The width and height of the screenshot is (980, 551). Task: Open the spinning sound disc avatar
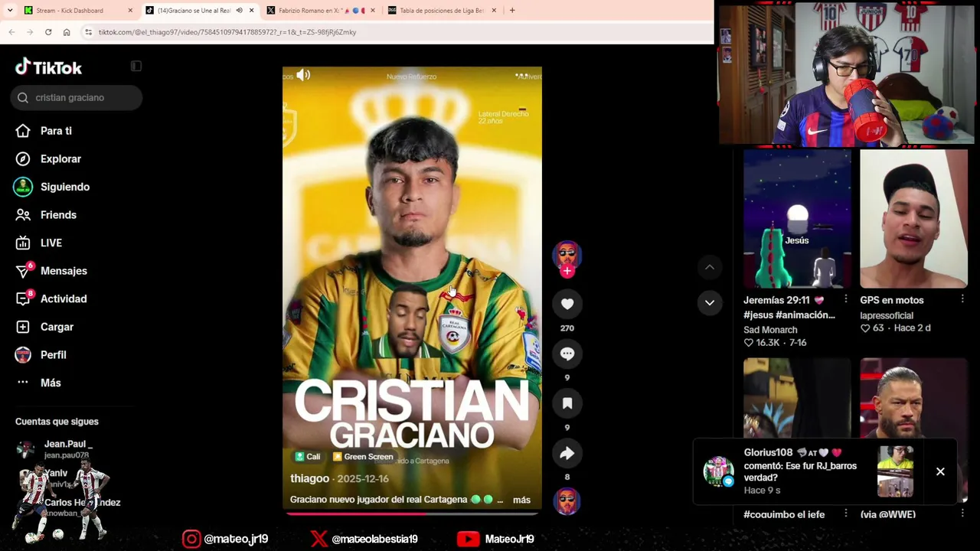click(x=567, y=502)
